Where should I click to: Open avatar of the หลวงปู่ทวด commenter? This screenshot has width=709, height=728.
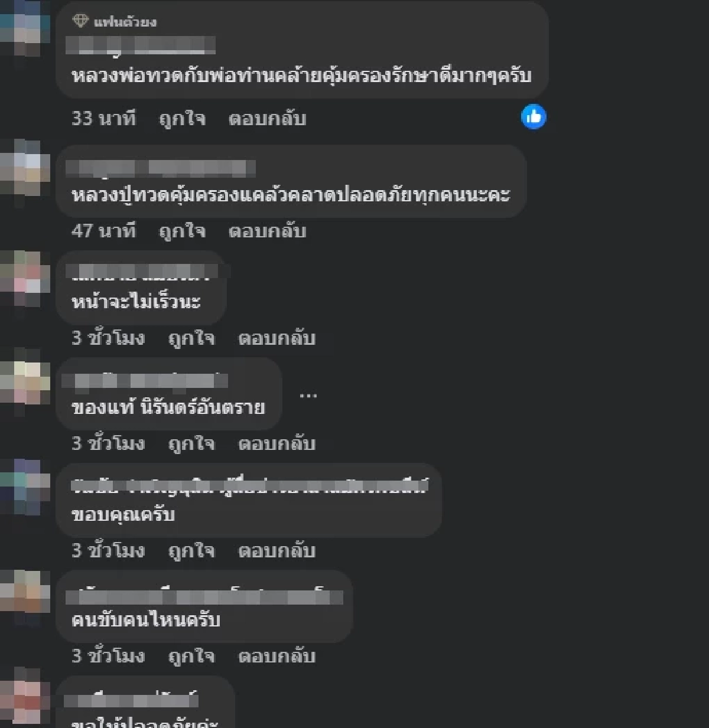coord(24,168)
